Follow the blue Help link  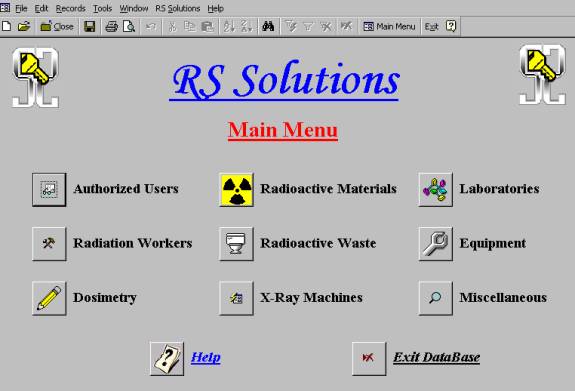[206, 357]
